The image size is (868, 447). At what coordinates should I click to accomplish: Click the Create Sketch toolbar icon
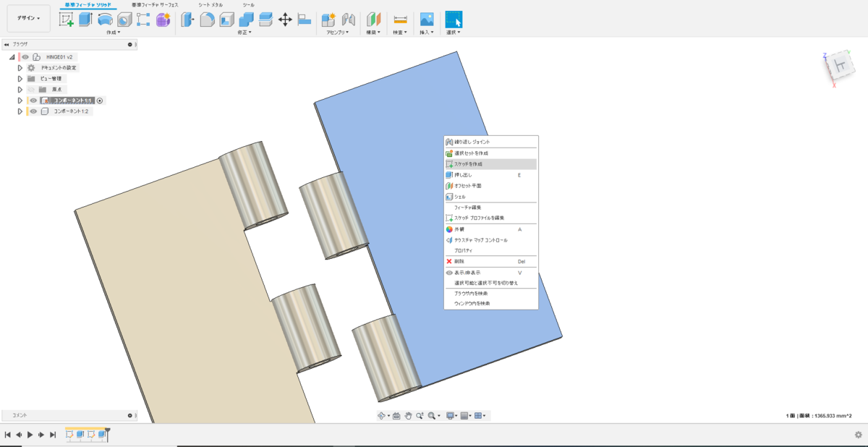pos(67,20)
